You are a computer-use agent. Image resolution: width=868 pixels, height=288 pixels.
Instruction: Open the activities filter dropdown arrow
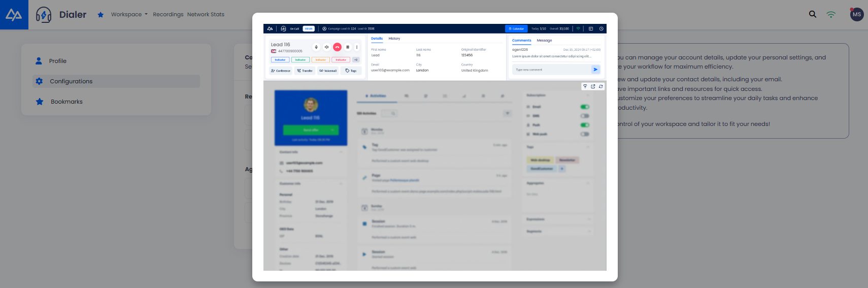coord(507,113)
